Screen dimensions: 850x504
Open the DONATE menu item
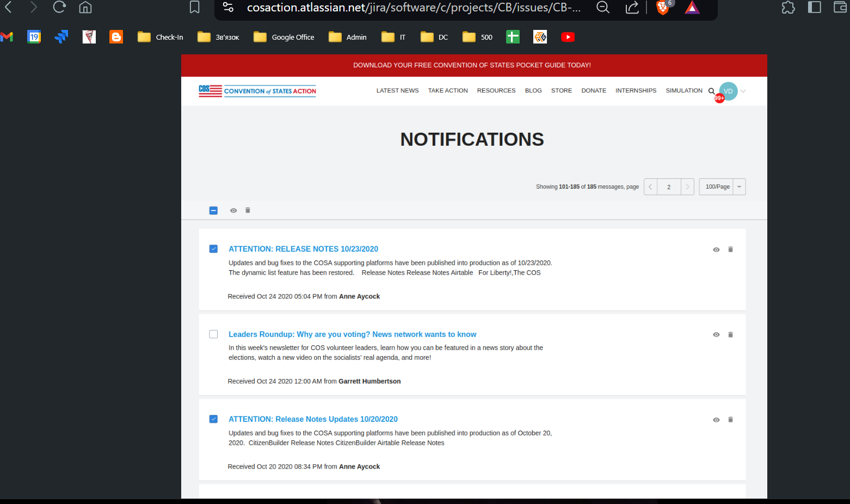[x=593, y=91]
